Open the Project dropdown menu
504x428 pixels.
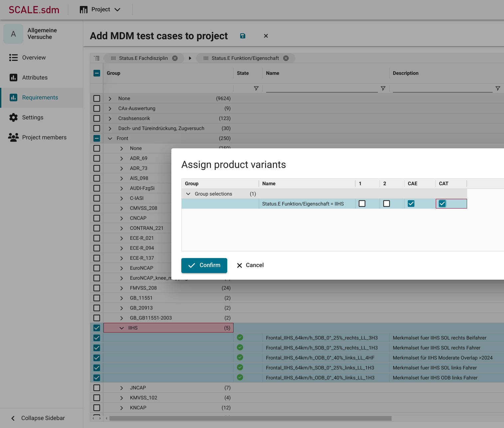point(100,10)
